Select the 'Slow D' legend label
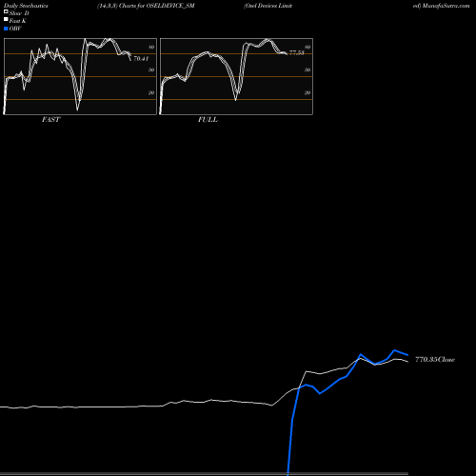476x476 pixels. 19,13
